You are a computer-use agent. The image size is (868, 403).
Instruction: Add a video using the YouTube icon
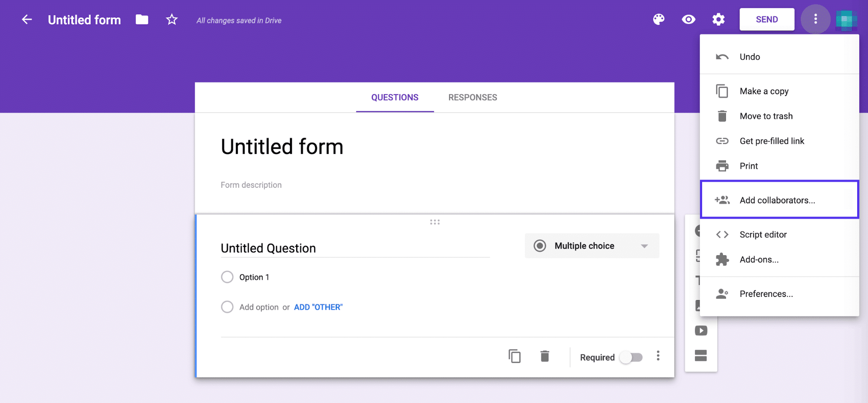(x=700, y=330)
